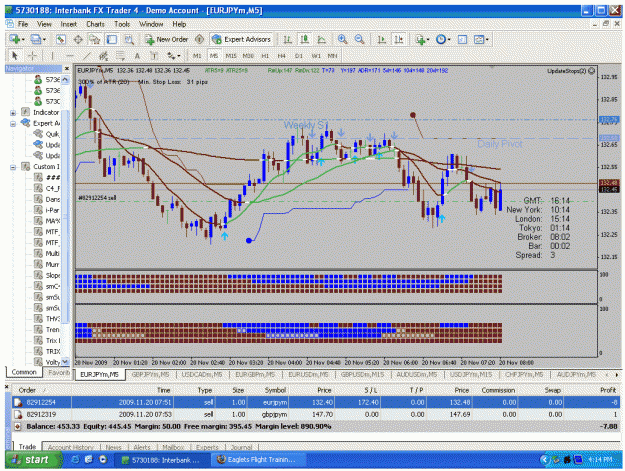Viewport: 625px width, 471px height.
Task: Select the Quik expert advisor item
Action: pos(47,134)
